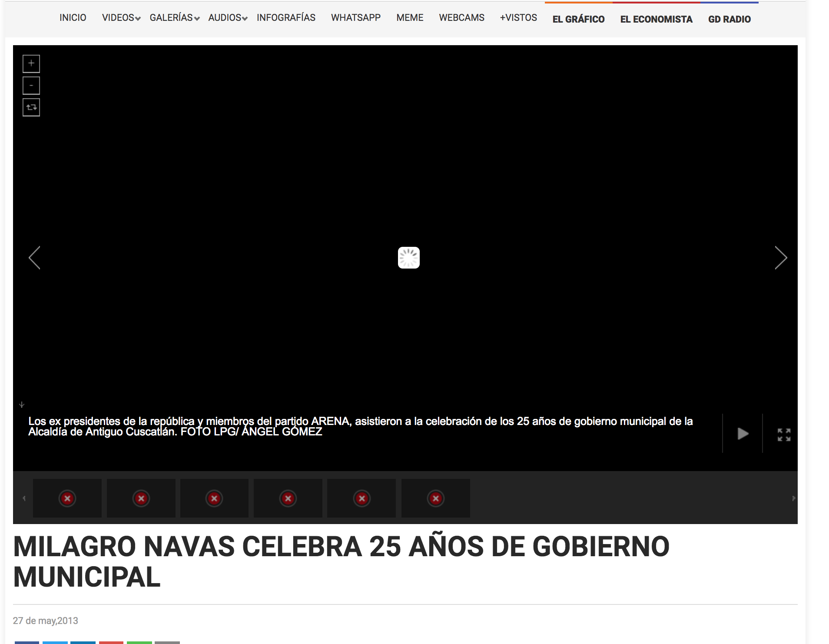The image size is (829, 644).
Task: Start the gallery slideshow playback
Action: click(743, 434)
